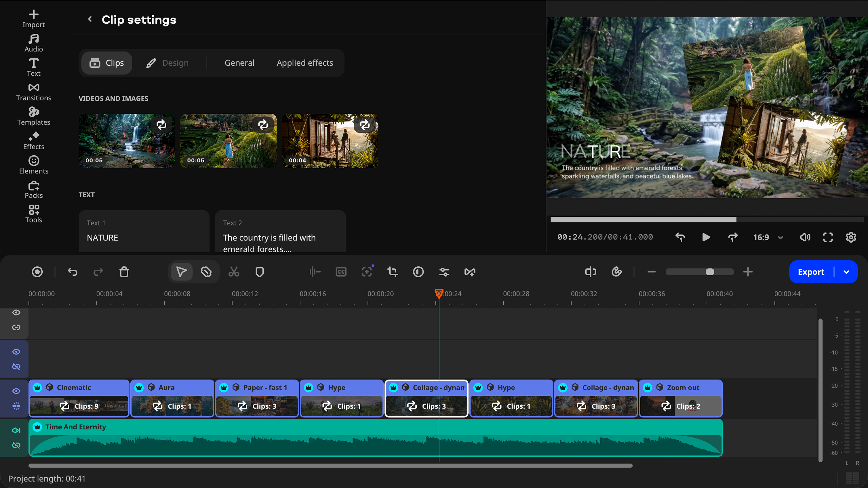868x488 pixels.
Task: Select the Zoom out clip on timeline
Action: (681, 398)
